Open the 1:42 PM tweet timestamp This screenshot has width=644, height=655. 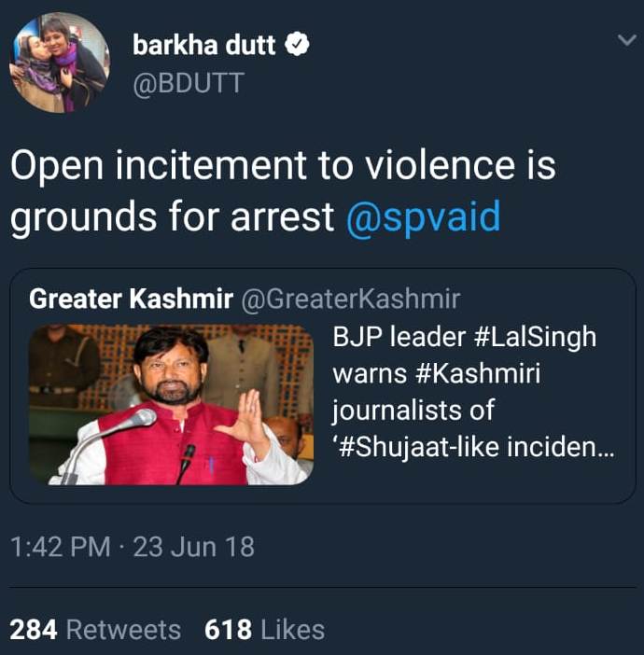pos(60,547)
